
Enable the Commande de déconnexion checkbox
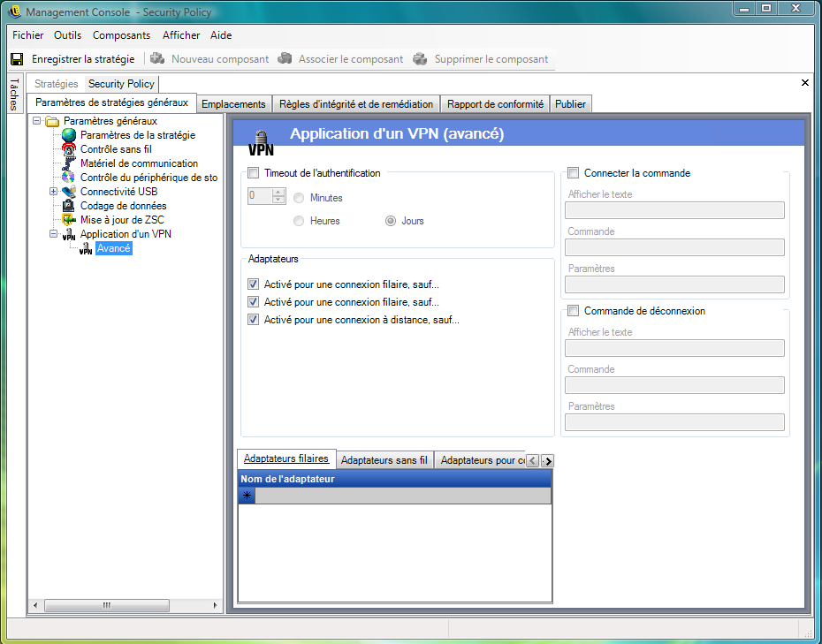(574, 311)
